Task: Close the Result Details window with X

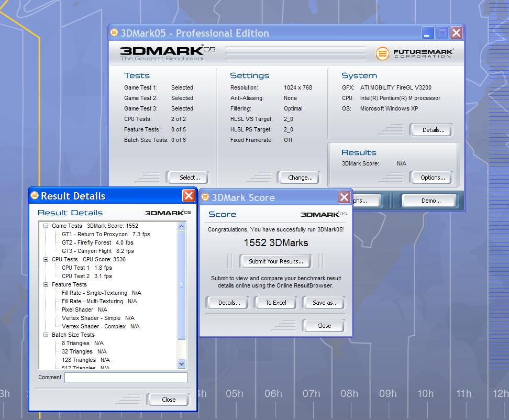Action: coord(189,196)
